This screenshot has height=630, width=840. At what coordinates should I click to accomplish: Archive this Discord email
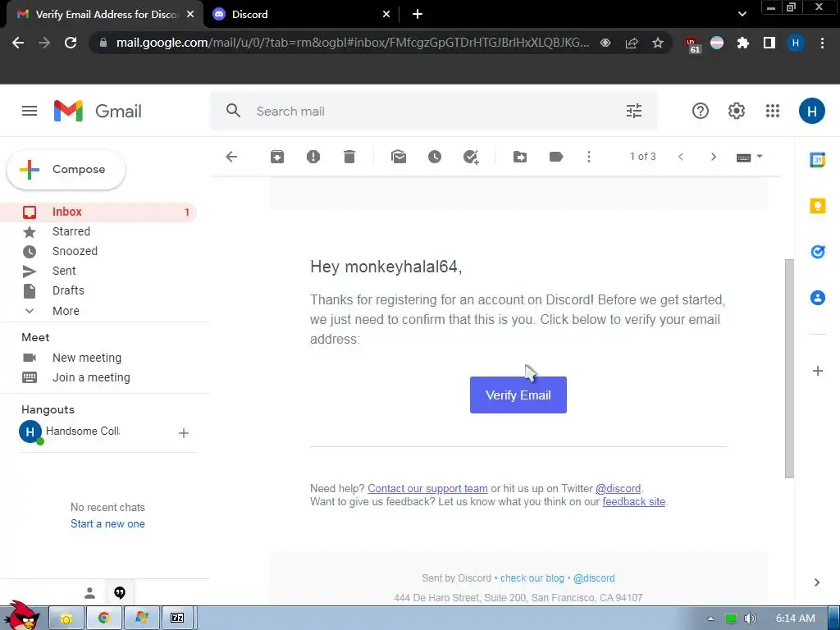[277, 157]
